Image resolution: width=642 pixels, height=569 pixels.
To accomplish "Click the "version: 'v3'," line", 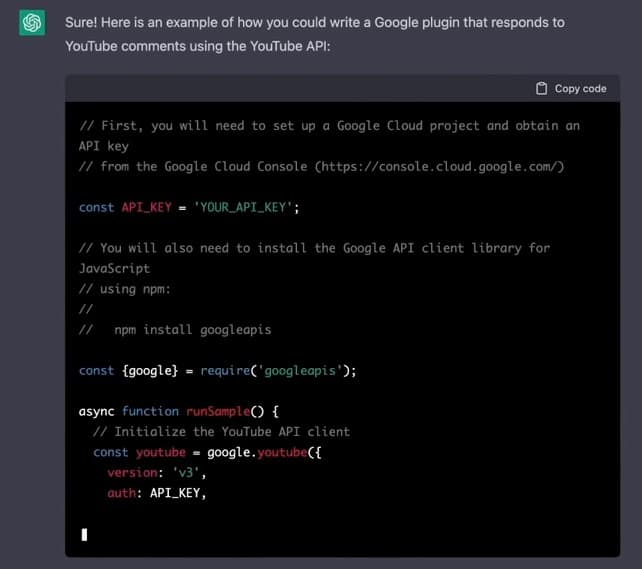I will click(x=156, y=472).
